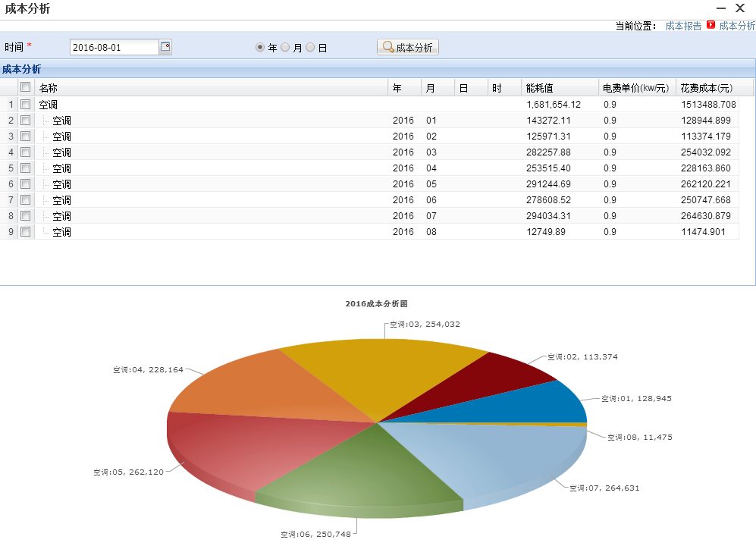Click the 名称 column header
The width and height of the screenshot is (756, 546).
coord(49,88)
